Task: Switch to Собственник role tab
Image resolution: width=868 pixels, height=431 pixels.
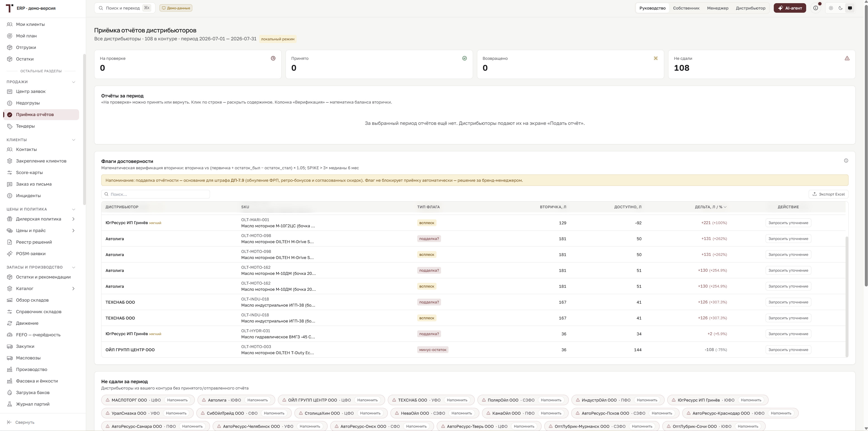Action: click(686, 8)
